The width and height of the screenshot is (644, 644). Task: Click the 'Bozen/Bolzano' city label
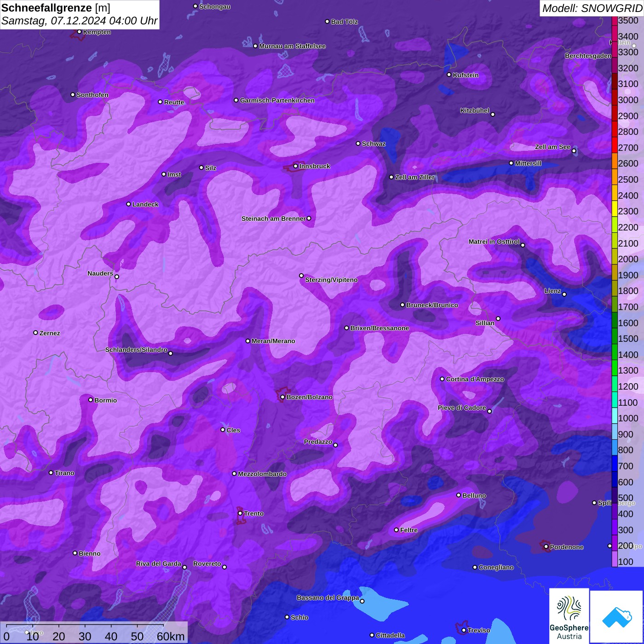pos(310,397)
